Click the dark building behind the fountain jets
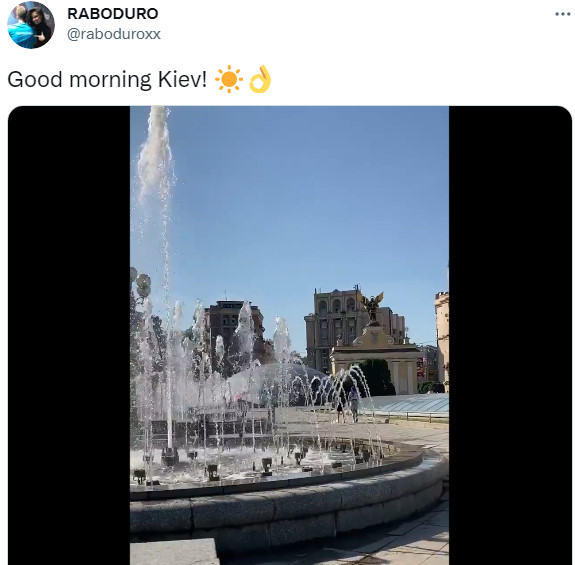Image resolution: width=575 pixels, height=565 pixels. pos(235,330)
